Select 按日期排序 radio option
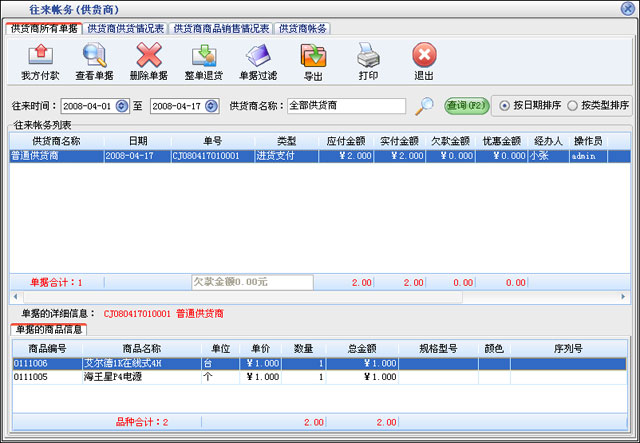 coord(505,106)
